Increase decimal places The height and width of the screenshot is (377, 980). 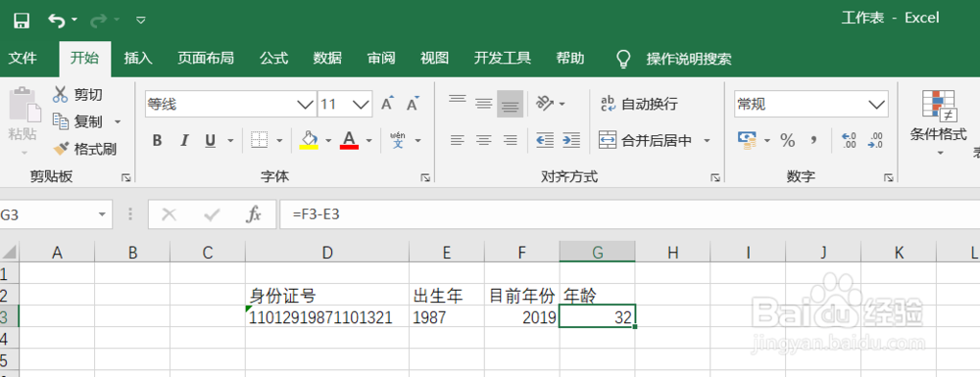849,140
